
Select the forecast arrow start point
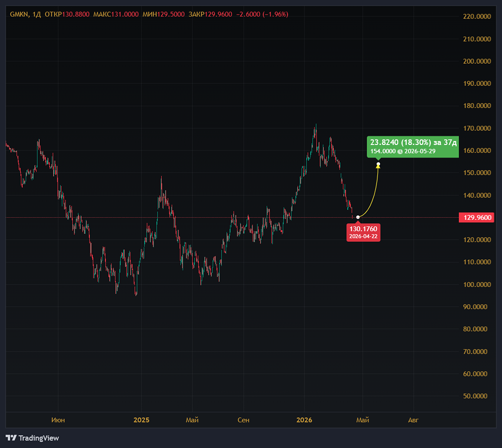pyautogui.click(x=358, y=217)
